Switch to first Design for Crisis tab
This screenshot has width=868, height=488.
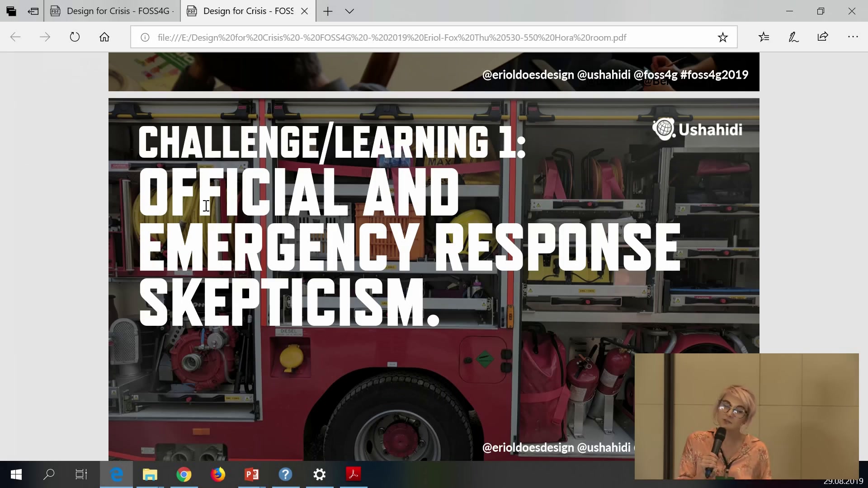112,11
